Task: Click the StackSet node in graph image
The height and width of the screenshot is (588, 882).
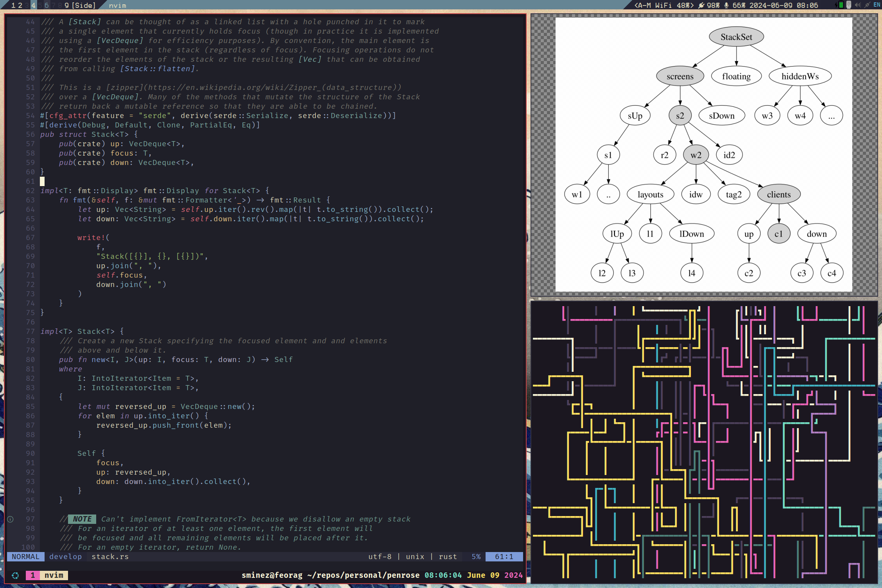Action: (x=736, y=37)
